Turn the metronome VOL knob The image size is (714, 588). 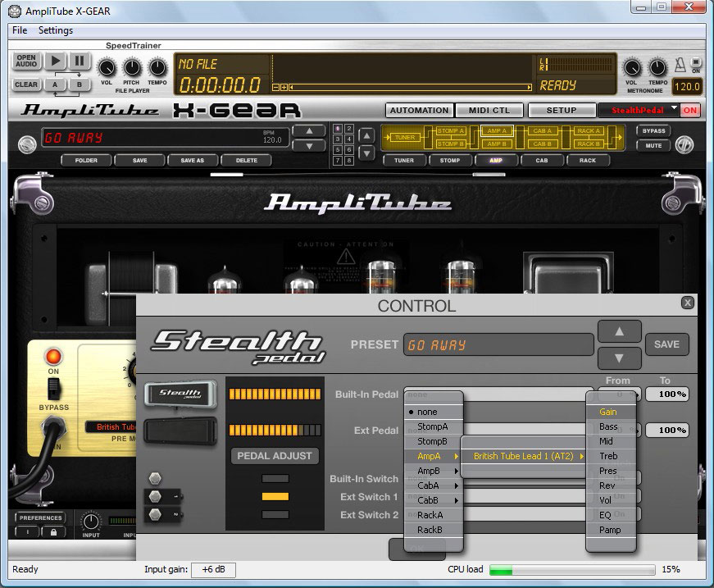(x=631, y=67)
